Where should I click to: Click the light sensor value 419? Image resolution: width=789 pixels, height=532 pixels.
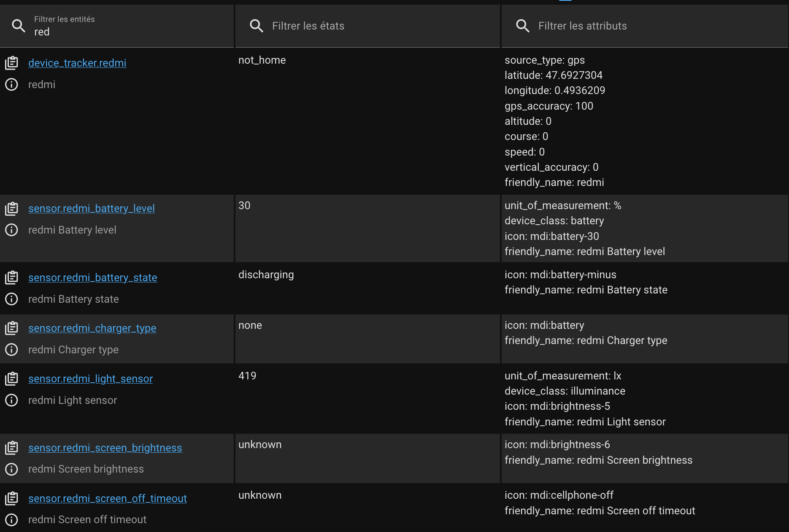(247, 376)
